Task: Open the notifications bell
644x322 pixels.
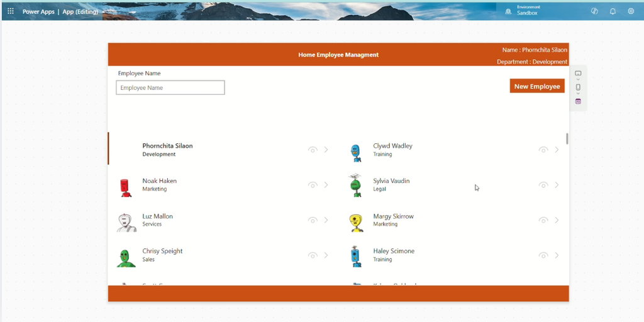Action: [613, 11]
